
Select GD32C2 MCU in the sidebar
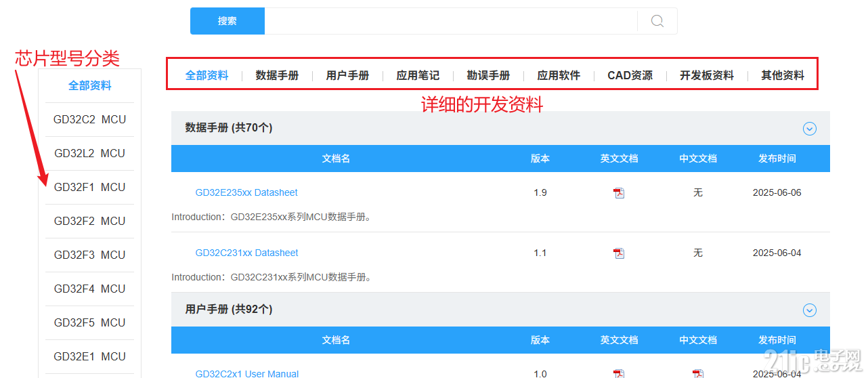tap(90, 120)
